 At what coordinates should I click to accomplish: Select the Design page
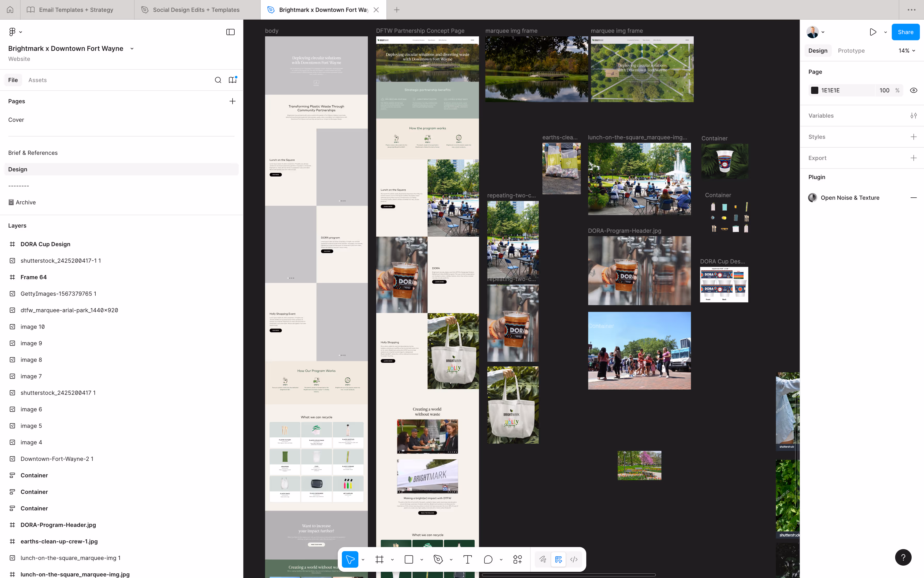[x=121, y=169]
